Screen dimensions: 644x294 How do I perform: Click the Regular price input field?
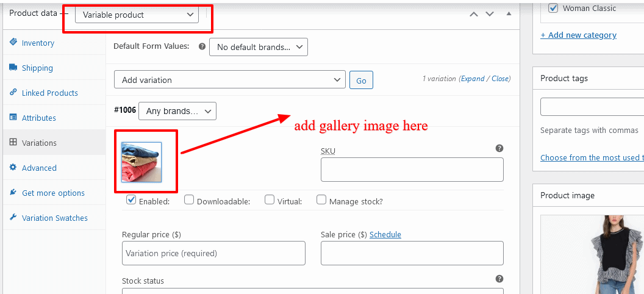point(213,253)
